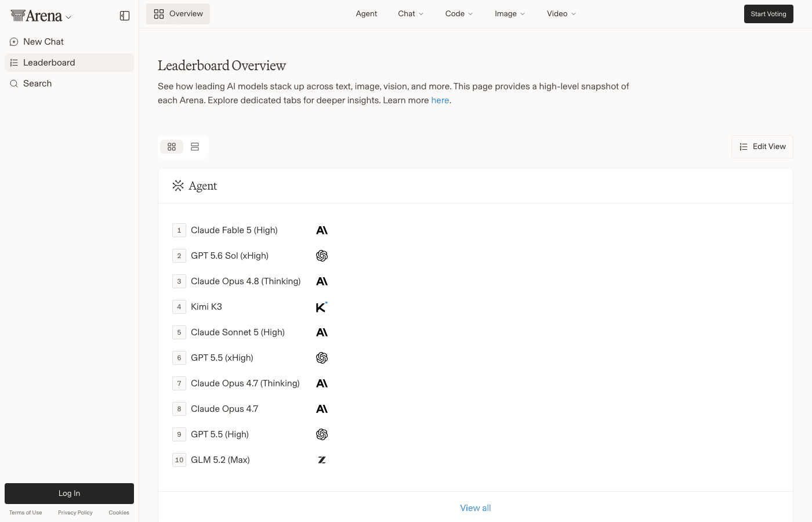
Task: Click Anthropic logo beside Claude Opus 4.7 (Thinking)
Action: pos(322,383)
